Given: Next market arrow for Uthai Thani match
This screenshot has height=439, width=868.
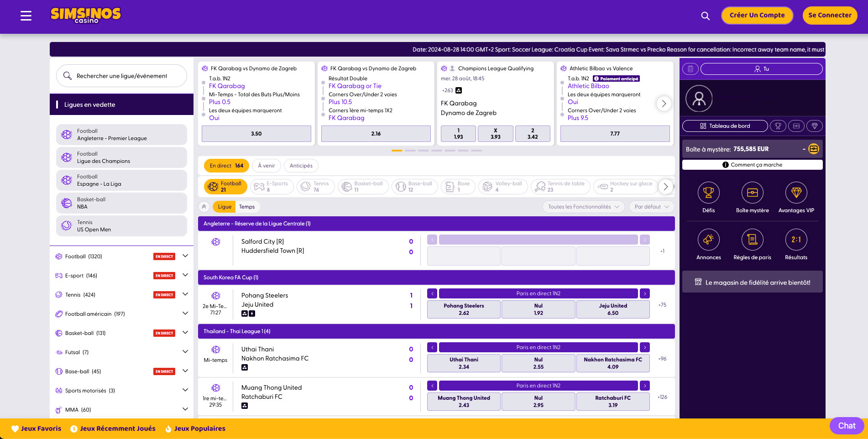Looking at the screenshot, I should point(644,347).
